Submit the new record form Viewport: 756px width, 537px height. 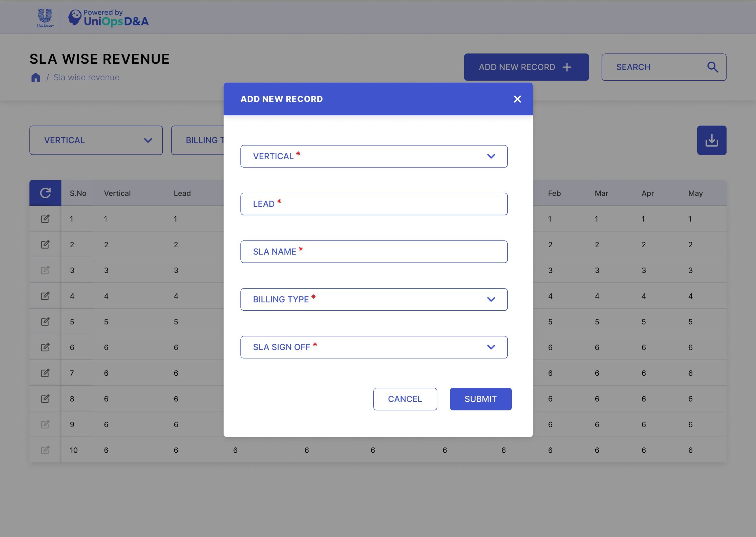click(480, 399)
